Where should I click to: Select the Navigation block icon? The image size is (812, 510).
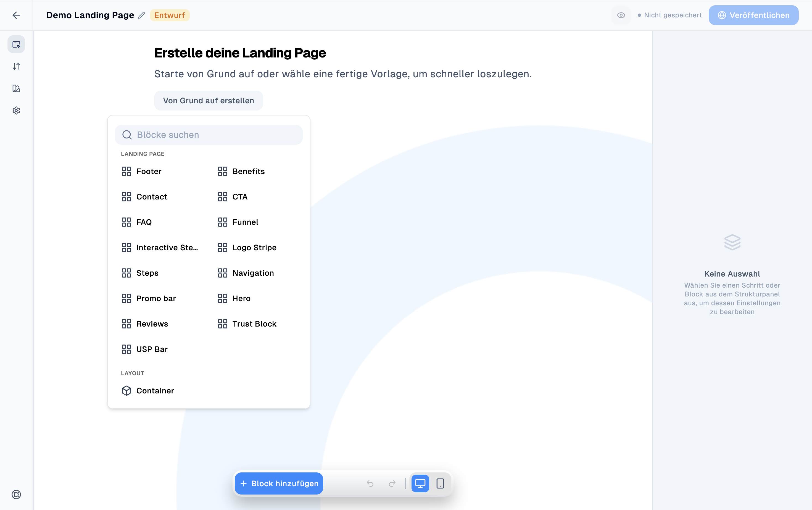pos(223,273)
